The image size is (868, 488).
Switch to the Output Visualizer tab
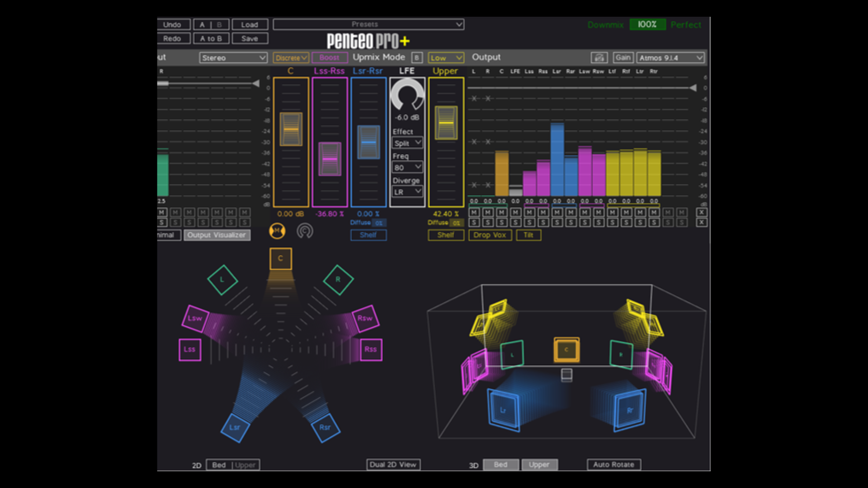pos(217,235)
